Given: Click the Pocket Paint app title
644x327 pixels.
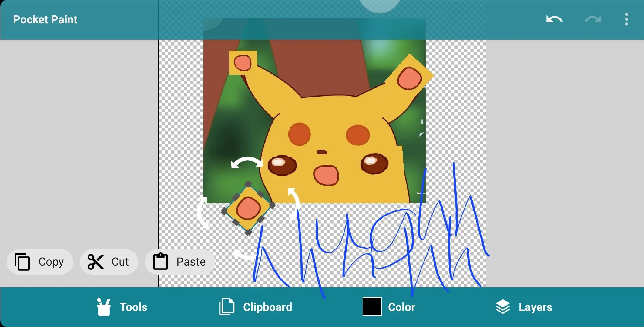Looking at the screenshot, I should click(45, 19).
